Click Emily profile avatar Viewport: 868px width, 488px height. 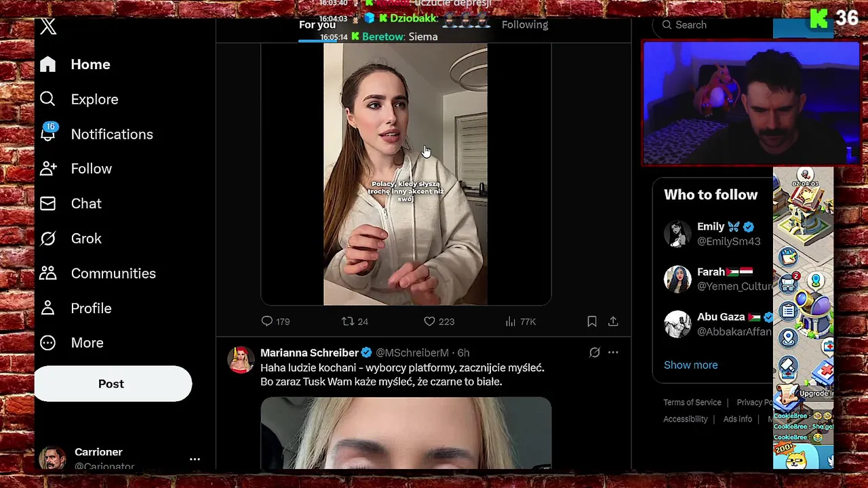(x=677, y=234)
